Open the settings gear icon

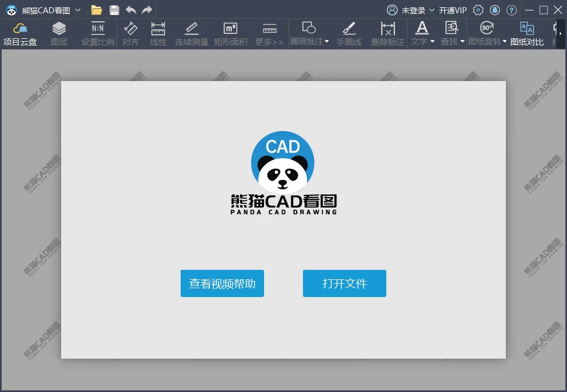[478, 10]
